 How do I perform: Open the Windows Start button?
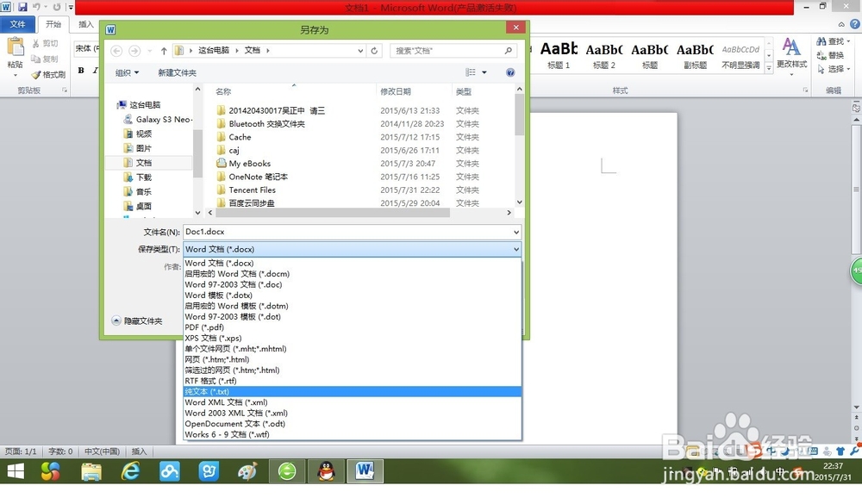(16, 471)
